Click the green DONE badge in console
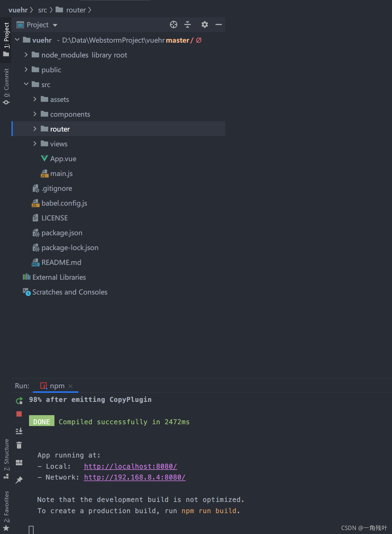This screenshot has width=392, height=534. click(x=42, y=421)
